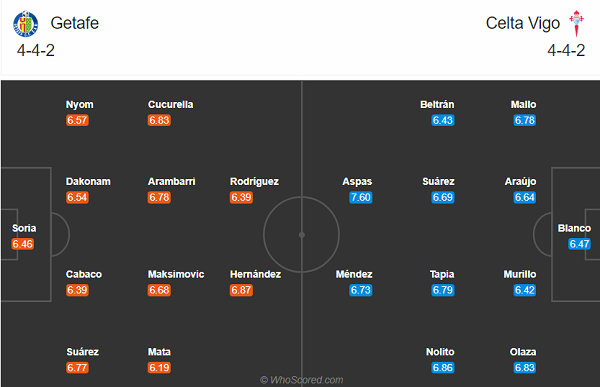Click the Getafe club crest icon
The height and width of the screenshot is (387, 600).
pyautogui.click(x=26, y=24)
